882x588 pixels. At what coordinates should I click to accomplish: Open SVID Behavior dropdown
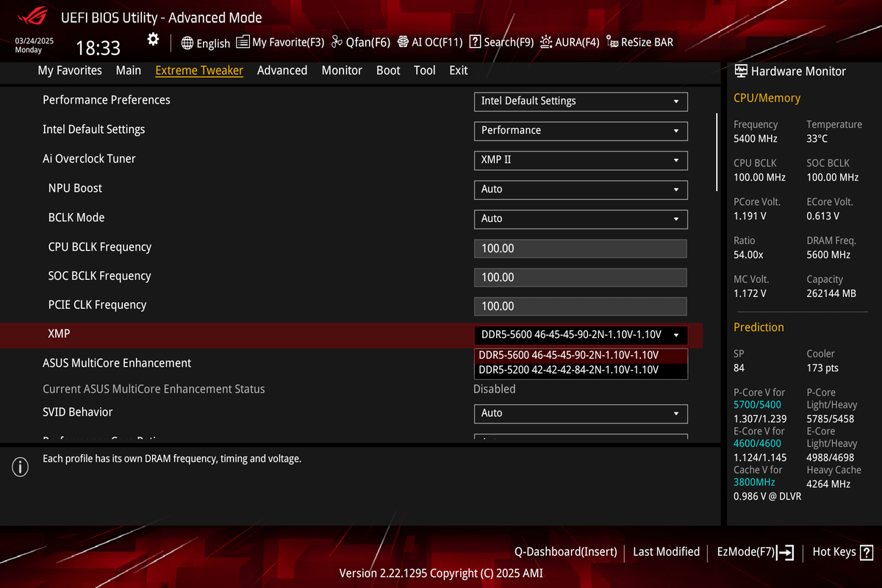point(581,414)
